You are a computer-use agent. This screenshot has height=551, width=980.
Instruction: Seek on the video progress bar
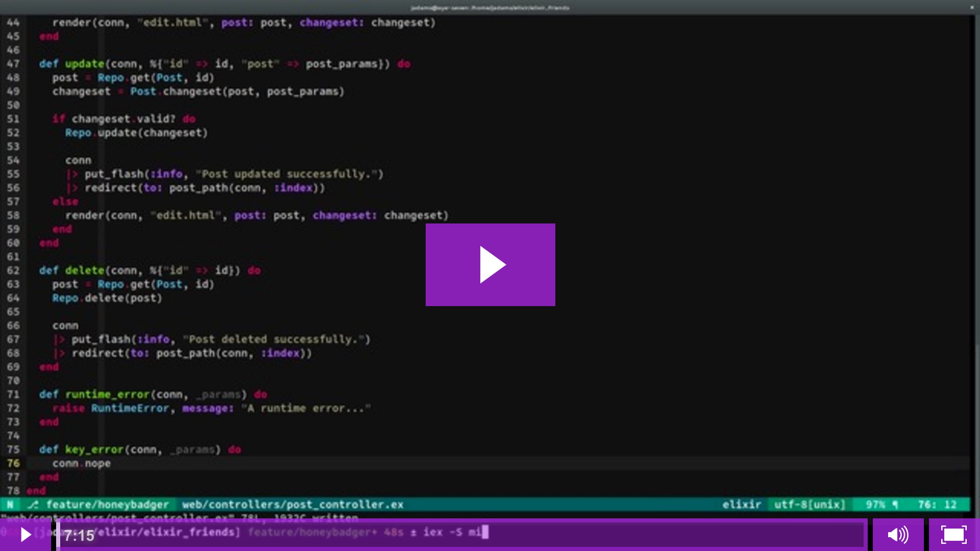459,535
